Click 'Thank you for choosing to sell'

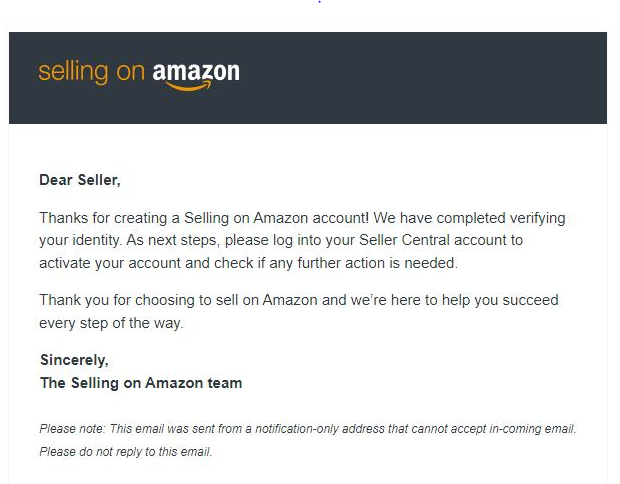tap(138, 300)
